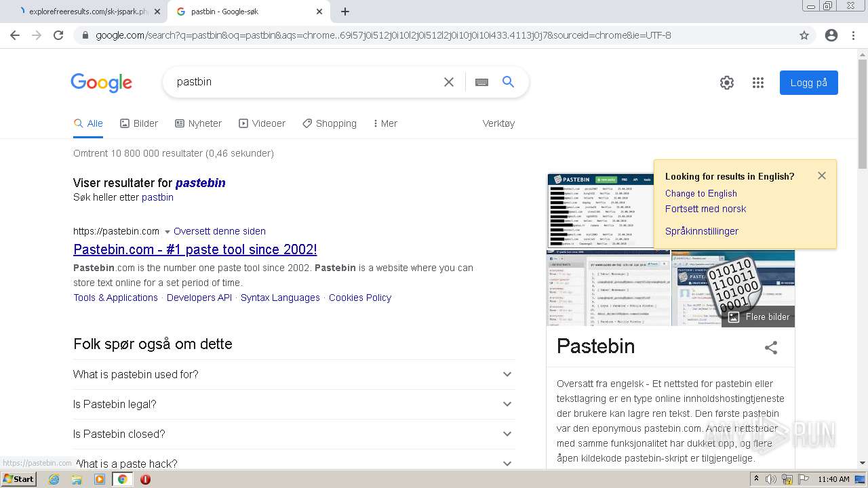Clear the search box text
The width and height of the screenshot is (868, 488).
(449, 82)
